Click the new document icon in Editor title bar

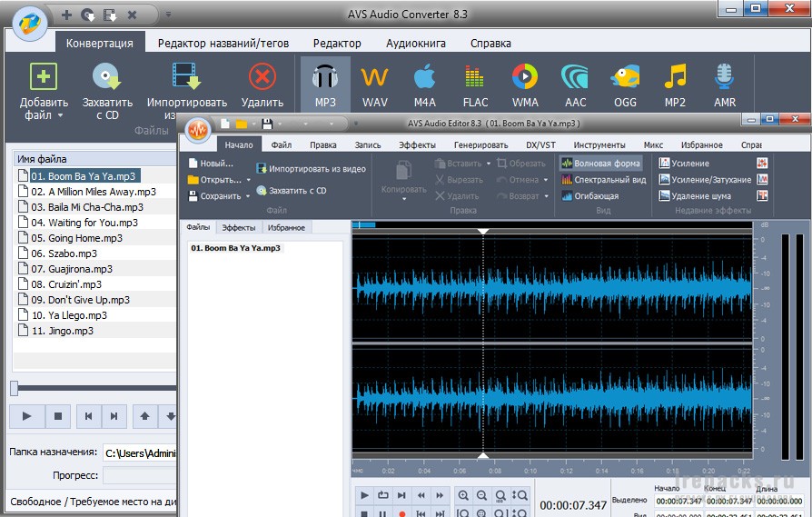(x=224, y=124)
